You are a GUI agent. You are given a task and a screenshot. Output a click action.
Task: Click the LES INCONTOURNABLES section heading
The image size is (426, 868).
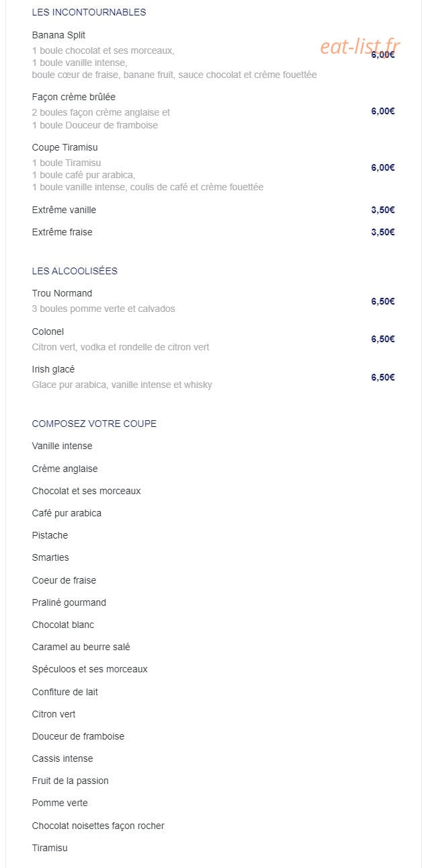[x=89, y=12]
